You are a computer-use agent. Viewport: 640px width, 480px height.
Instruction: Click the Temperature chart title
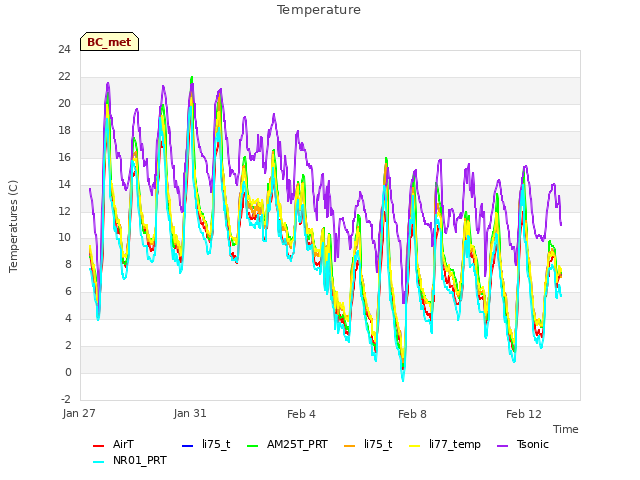click(x=319, y=10)
